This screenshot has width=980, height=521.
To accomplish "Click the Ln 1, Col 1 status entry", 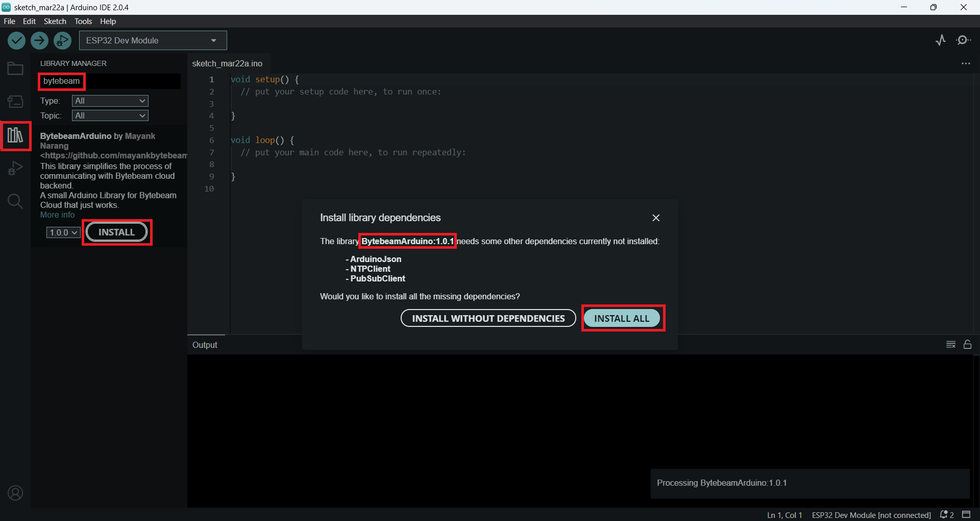I will (x=785, y=515).
